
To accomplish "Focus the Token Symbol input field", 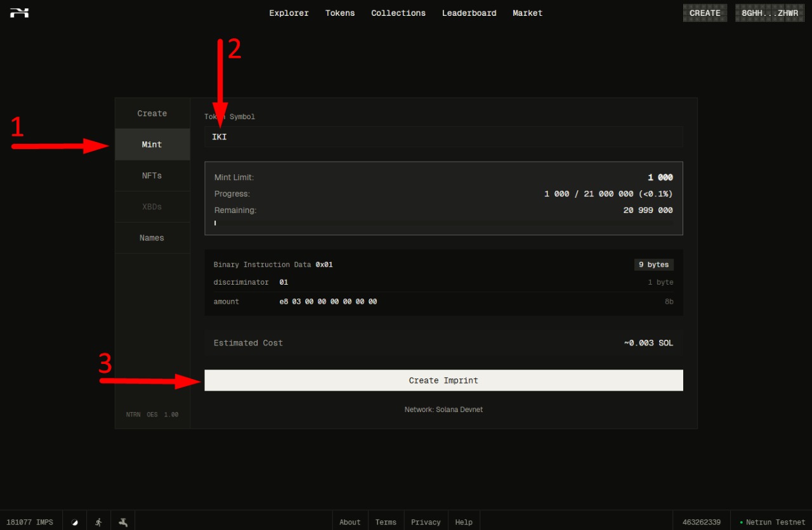I will click(x=443, y=137).
